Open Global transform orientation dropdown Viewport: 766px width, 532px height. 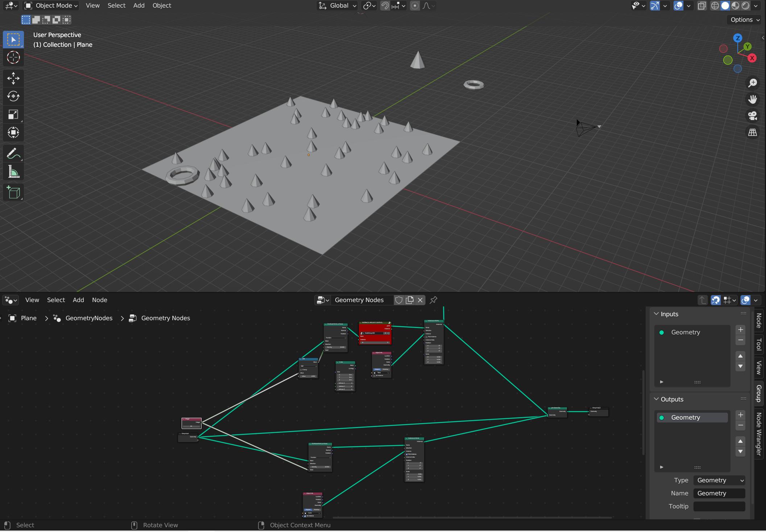click(338, 5)
